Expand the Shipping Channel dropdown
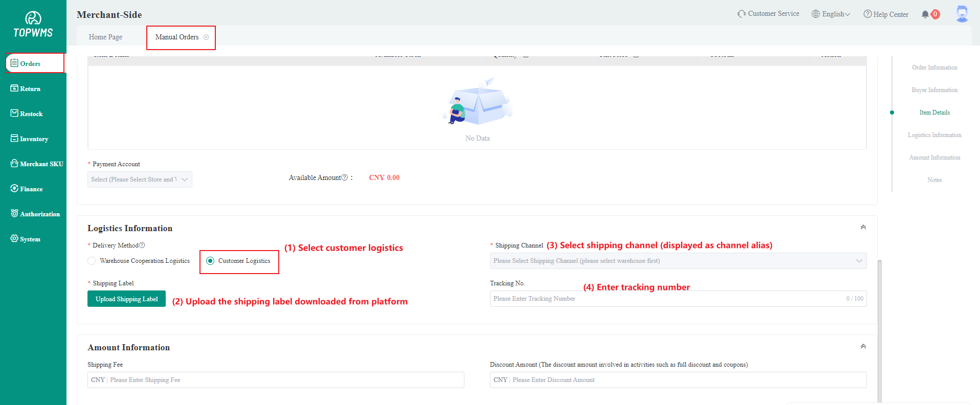The height and width of the screenshot is (405, 980). (x=678, y=261)
